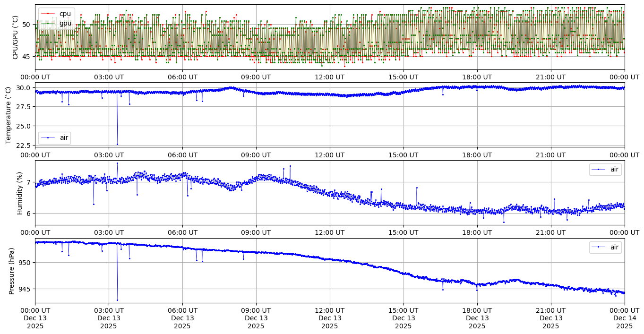Viewport: 644px width, 334px height.
Task: Click the air legend in Pressure plot
Action: [x=605, y=247]
